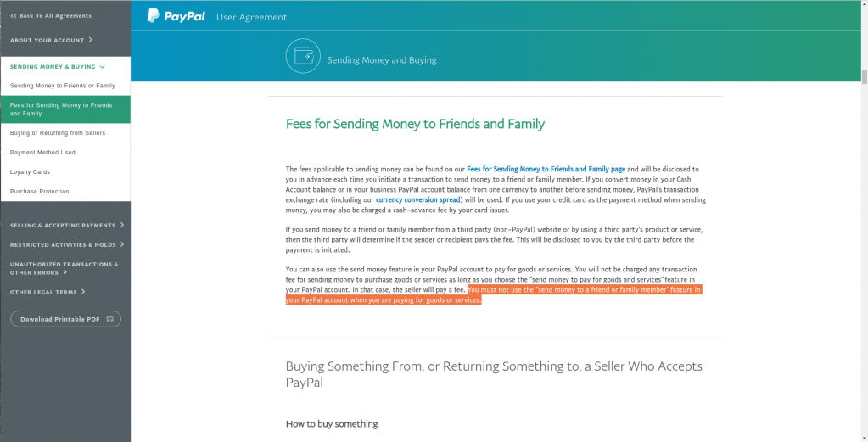Viewport: 868px width, 442px height.
Task: Click the wallet icon beside Sending Money and Buying
Action: 304,56
